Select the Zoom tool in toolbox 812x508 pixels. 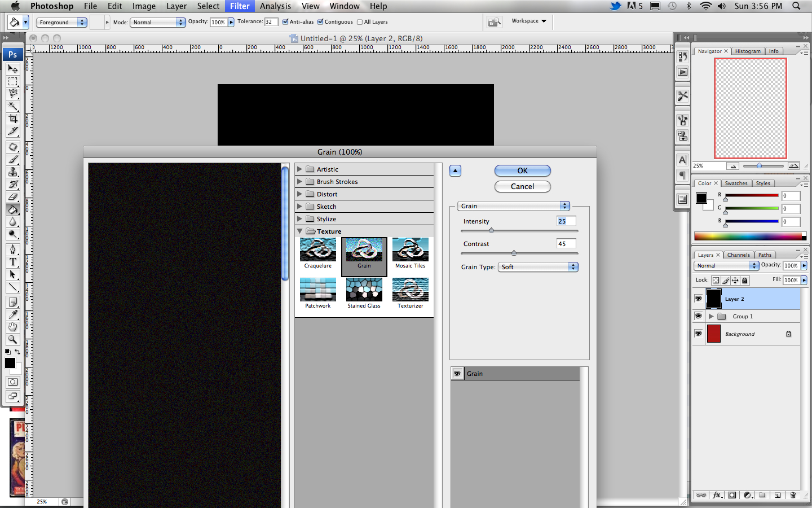coord(12,339)
